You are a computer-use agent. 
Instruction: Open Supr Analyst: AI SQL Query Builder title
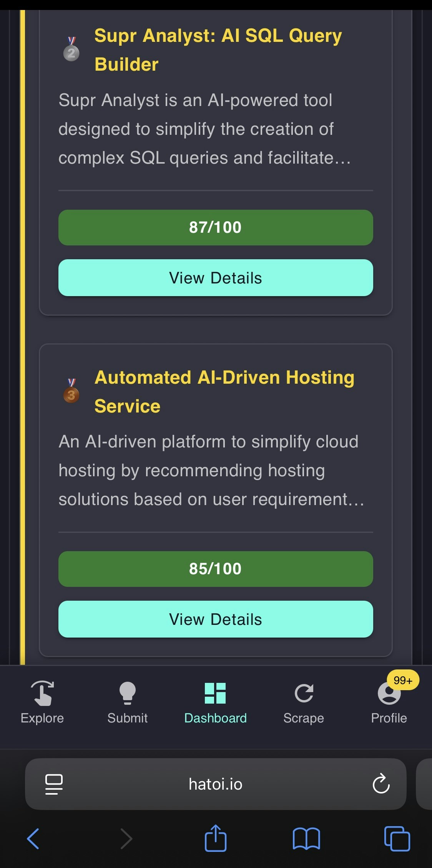218,50
